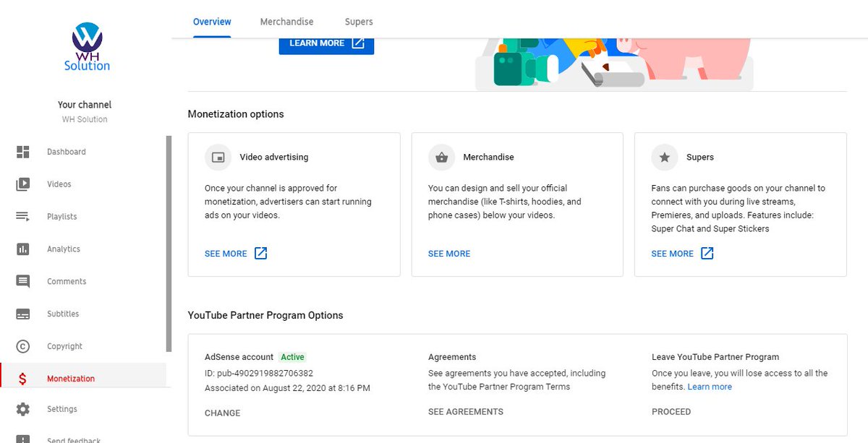Viewport: 868px width, 443px height.
Task: Click the Analytics bar chart icon
Action: pos(23,249)
